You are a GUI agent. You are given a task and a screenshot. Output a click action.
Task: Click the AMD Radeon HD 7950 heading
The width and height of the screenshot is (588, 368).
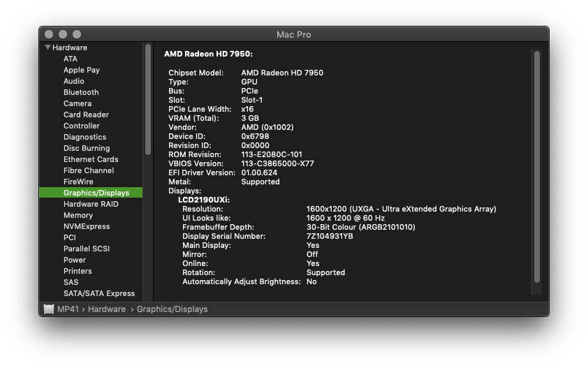click(x=208, y=54)
